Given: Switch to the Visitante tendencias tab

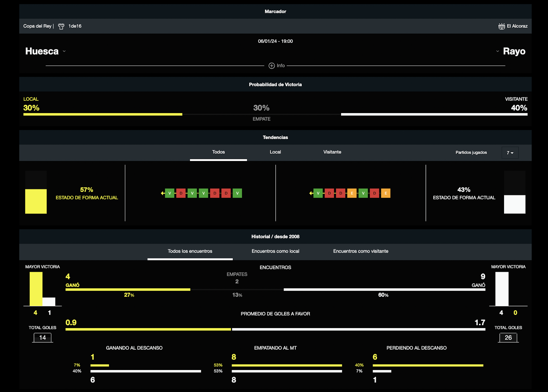Looking at the screenshot, I should (x=332, y=152).
